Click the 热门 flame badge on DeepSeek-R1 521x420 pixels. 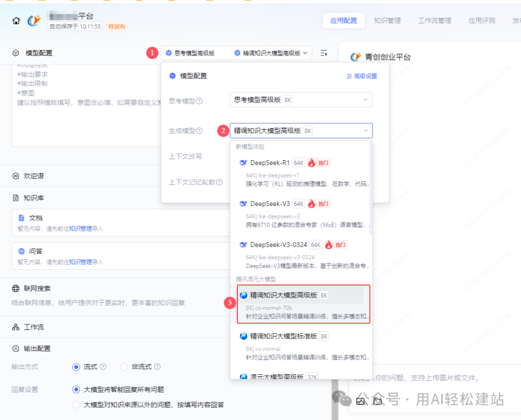(319, 163)
